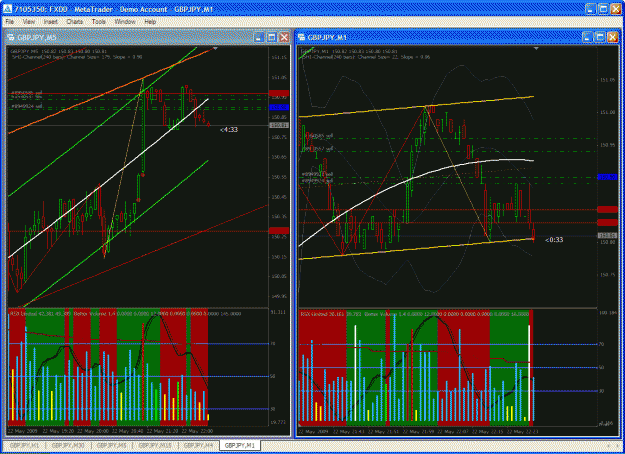The image size is (625, 454).
Task: Switch to the GBPJPY,M30 chart tab
Action: (x=68, y=445)
